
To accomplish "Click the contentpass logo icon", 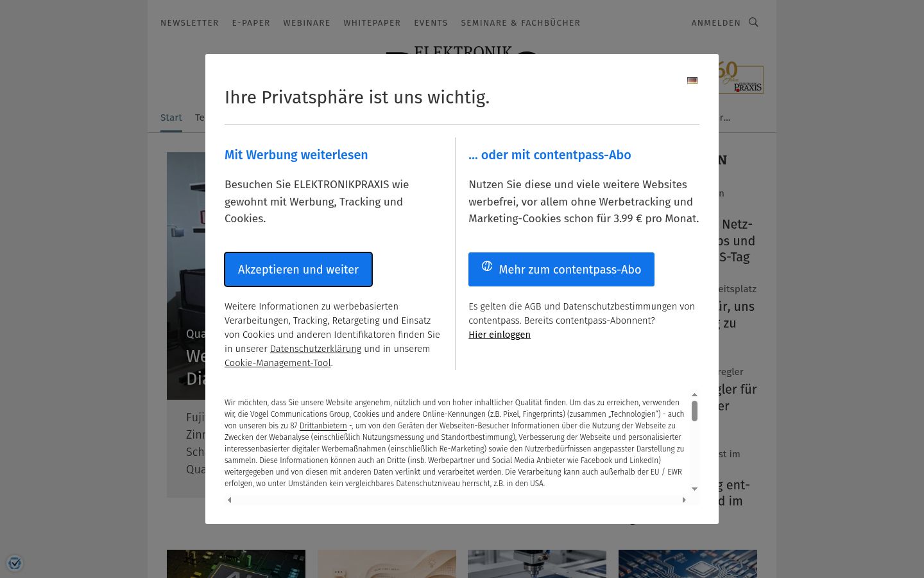I will pos(487,266).
